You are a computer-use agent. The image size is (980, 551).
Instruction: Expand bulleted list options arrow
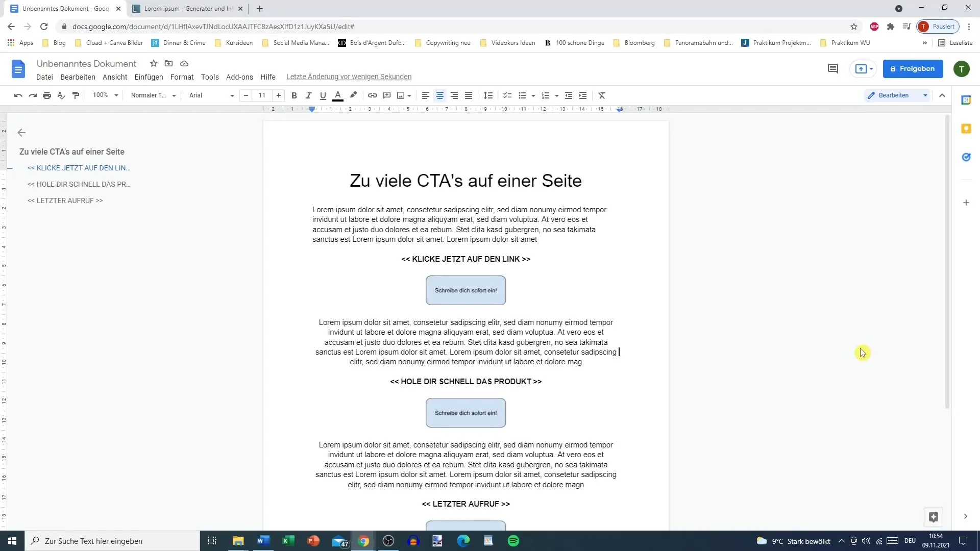(x=533, y=96)
